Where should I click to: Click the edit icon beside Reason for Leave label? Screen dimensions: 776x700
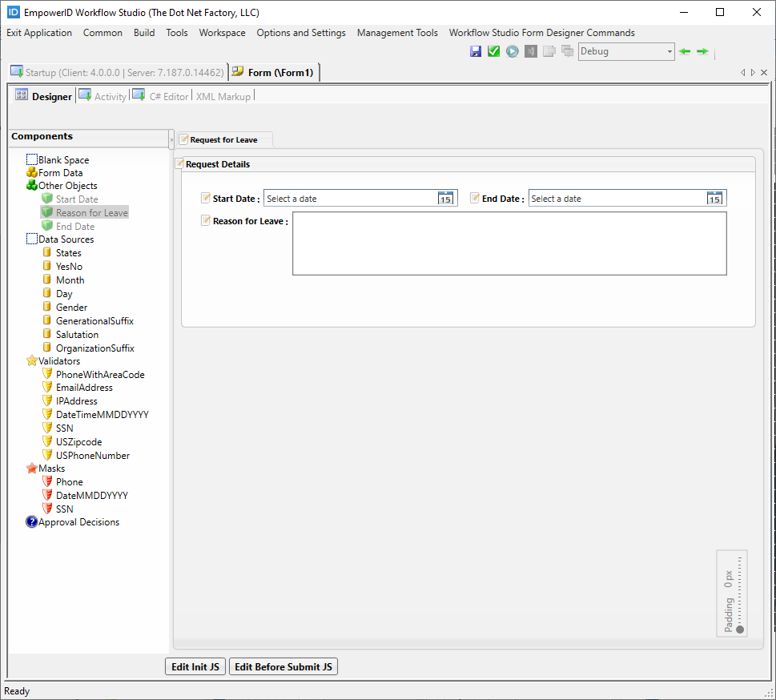click(x=206, y=220)
